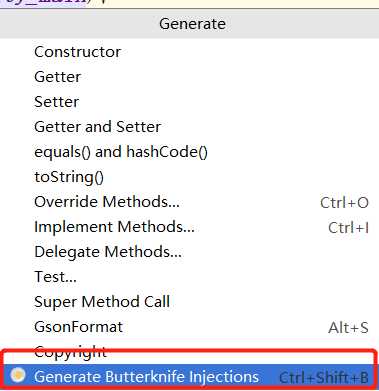Open Delegate Methods... option

coord(189,252)
